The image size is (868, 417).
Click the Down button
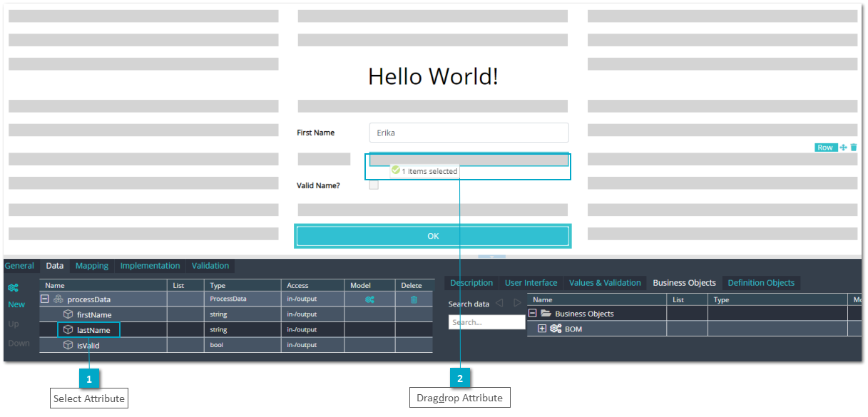(19, 343)
